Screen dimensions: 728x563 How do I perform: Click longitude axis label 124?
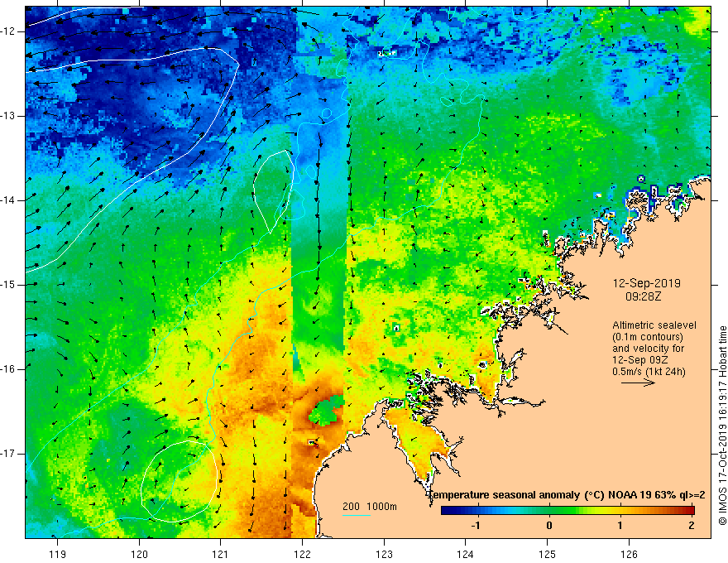coord(465,555)
